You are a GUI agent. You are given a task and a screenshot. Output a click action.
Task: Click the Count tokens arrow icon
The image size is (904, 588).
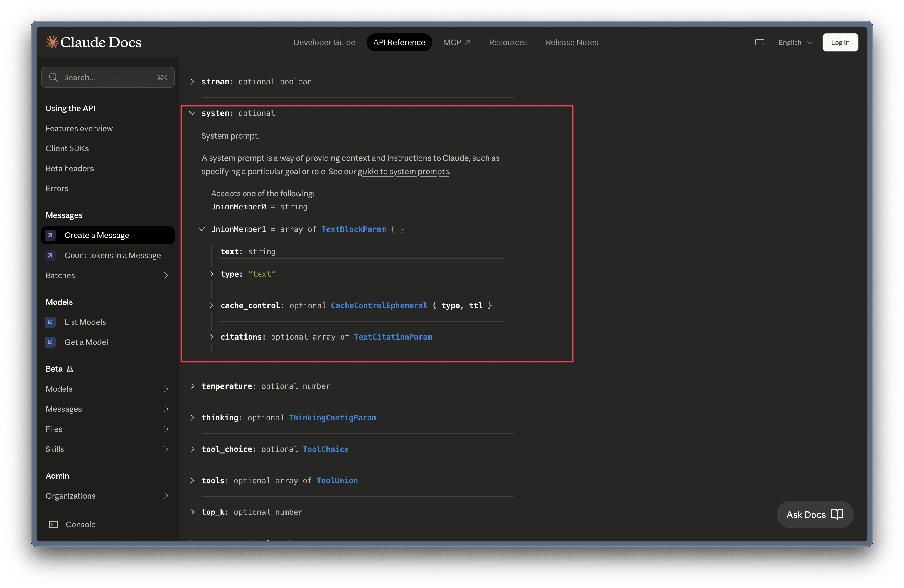pyautogui.click(x=50, y=255)
